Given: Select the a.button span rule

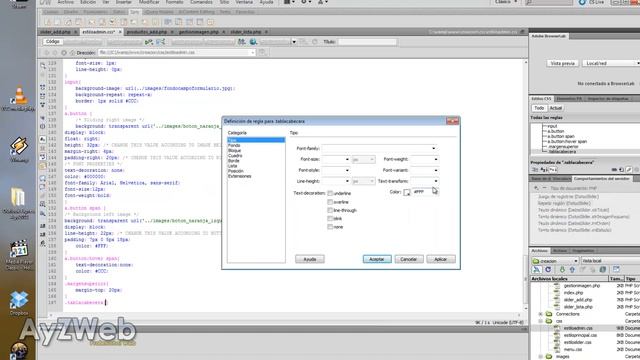Looking at the screenshot, I should tap(561, 136).
